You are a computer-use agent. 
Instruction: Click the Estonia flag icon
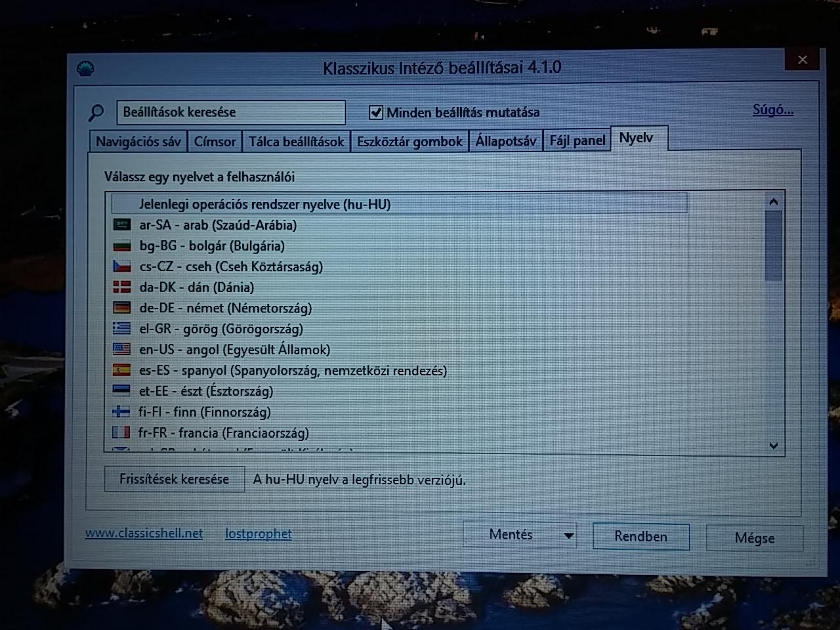point(121,391)
